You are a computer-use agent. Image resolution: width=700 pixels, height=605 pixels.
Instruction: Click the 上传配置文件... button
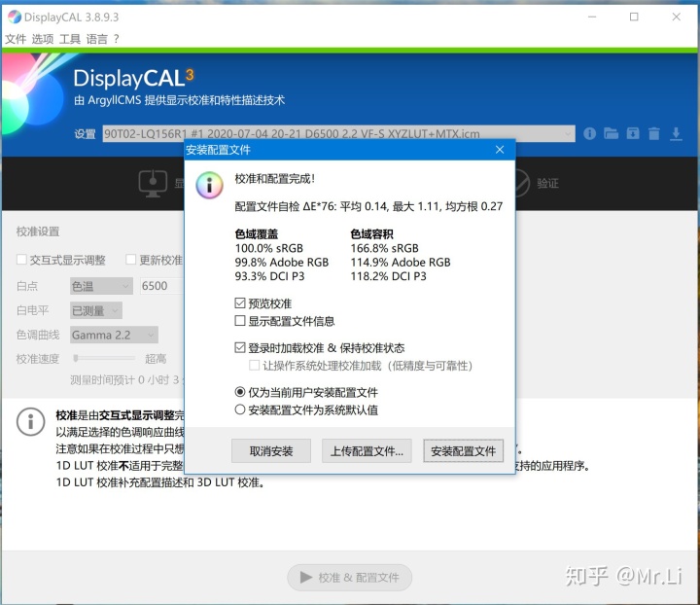click(x=367, y=451)
